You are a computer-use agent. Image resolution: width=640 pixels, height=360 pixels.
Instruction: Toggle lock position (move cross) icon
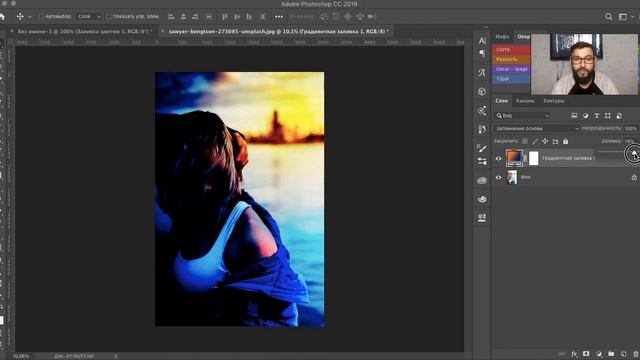(545, 141)
